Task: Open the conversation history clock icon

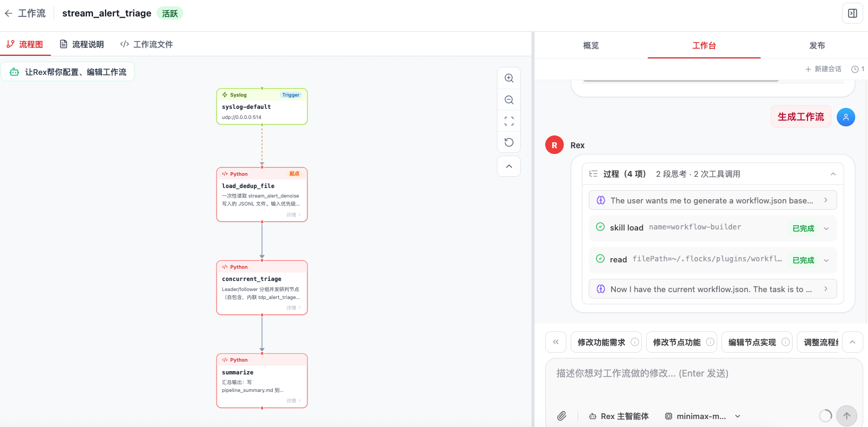Action: [x=855, y=69]
